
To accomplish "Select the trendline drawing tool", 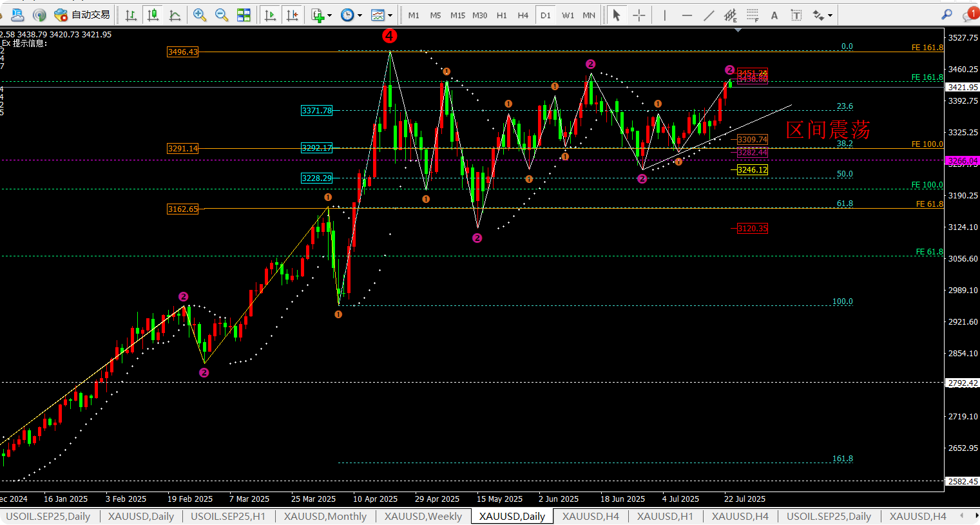I will click(x=709, y=15).
